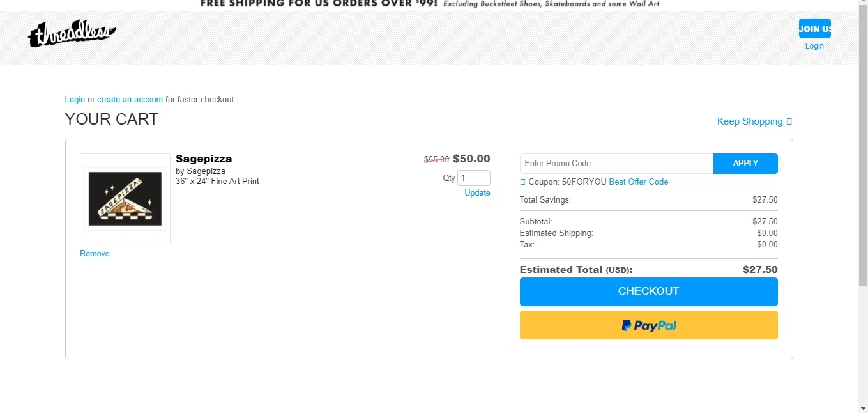
Task: Open the Login link below Join Us
Action: pyautogui.click(x=814, y=46)
